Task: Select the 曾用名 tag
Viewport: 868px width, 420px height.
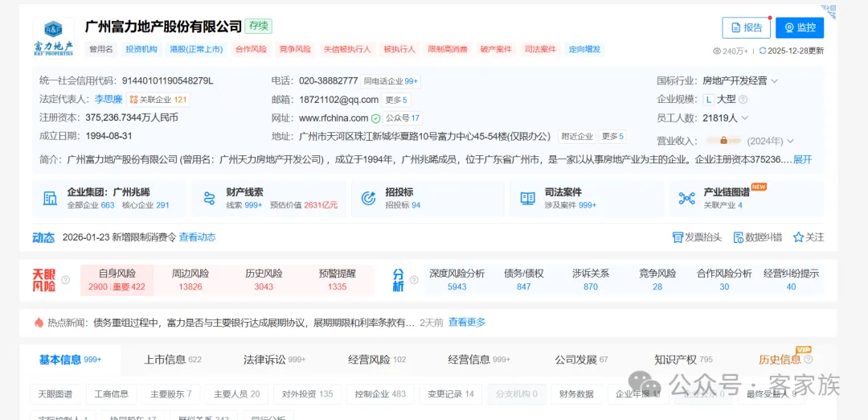Action: coord(101,49)
